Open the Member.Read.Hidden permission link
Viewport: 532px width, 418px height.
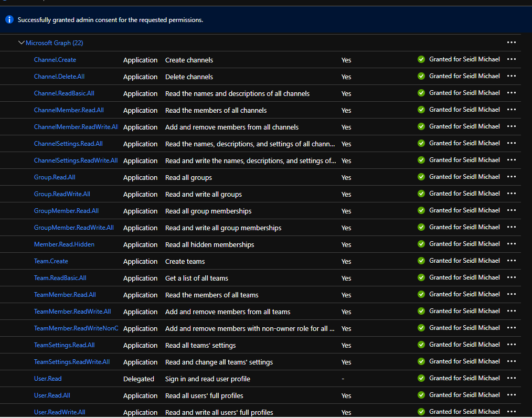tap(64, 244)
